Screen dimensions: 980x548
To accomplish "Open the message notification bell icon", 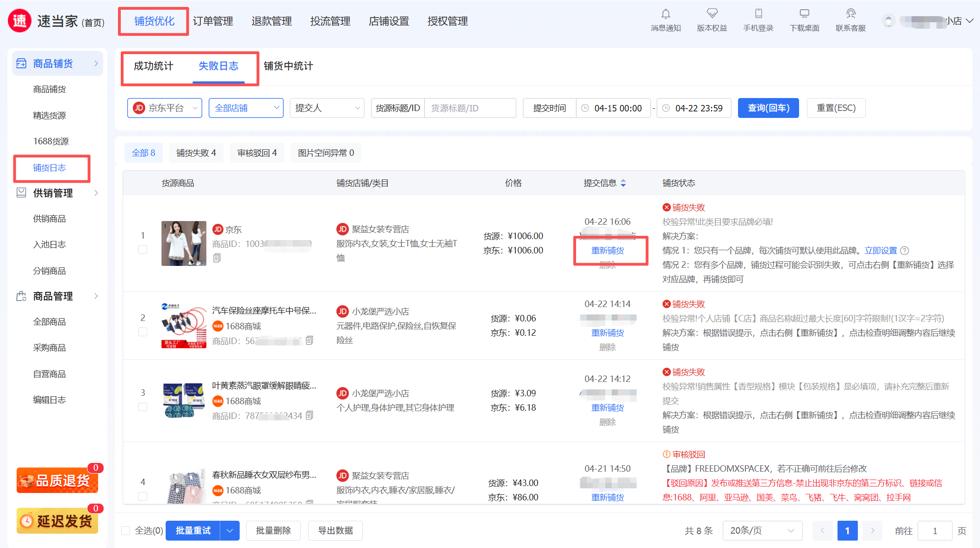I will click(665, 14).
